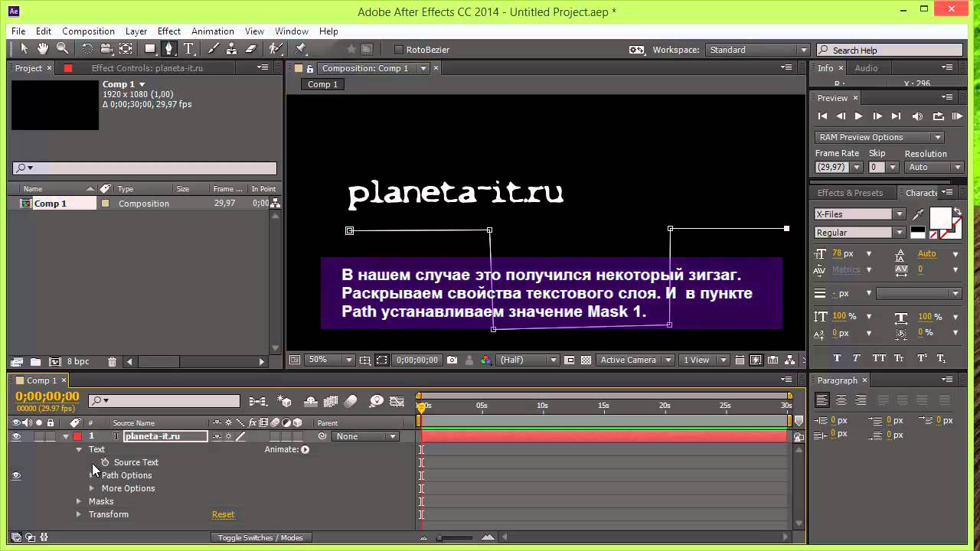980x551 pixels.
Task: Play the preview
Action: pyautogui.click(x=858, y=116)
